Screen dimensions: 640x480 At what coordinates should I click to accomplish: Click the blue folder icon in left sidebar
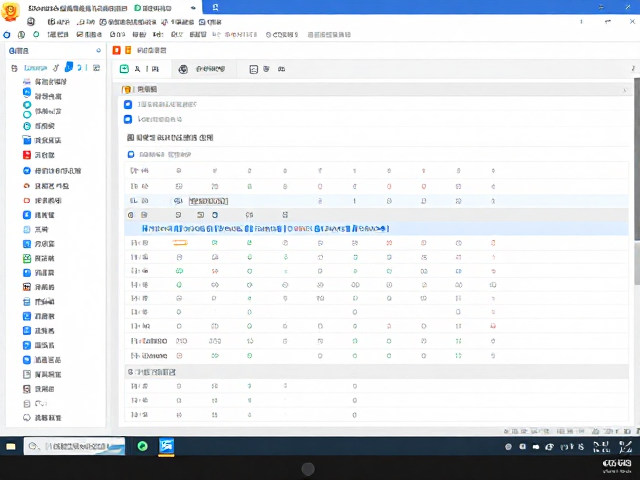(27, 140)
